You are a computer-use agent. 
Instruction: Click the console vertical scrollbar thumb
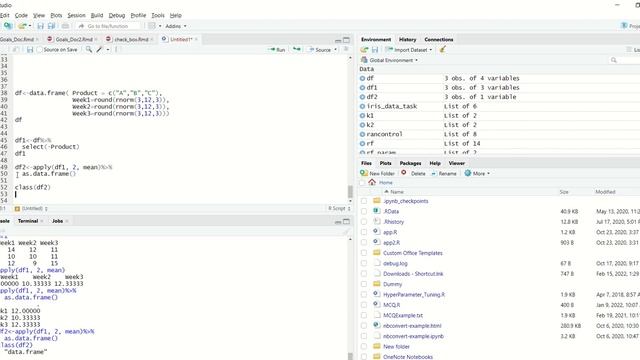click(350, 356)
